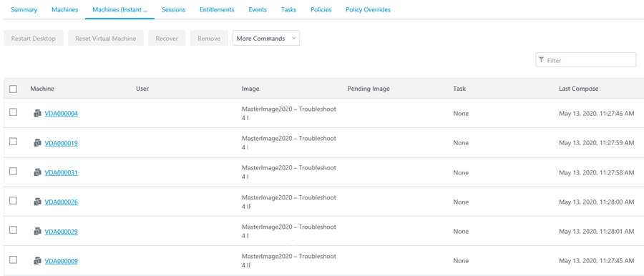644x276 pixels.
Task: Click the None task value for VDA000019
Action: pyautogui.click(x=461, y=143)
